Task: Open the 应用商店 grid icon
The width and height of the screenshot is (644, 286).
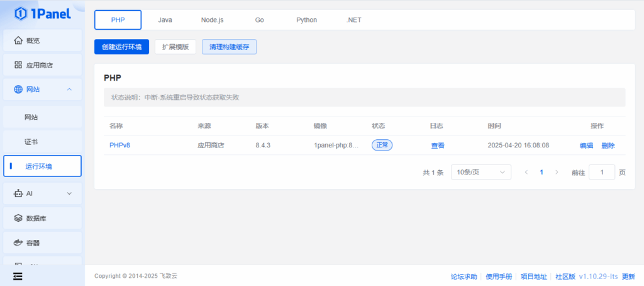Action: pos(18,65)
